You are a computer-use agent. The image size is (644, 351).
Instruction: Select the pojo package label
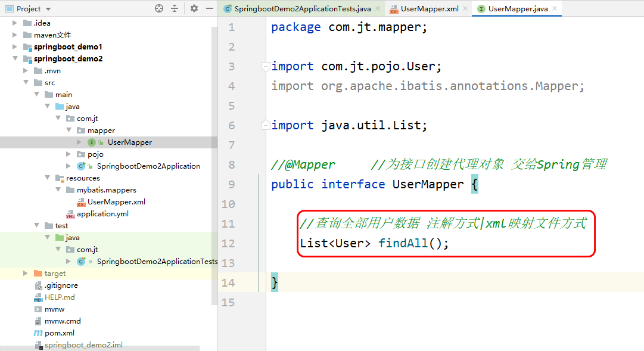click(x=95, y=154)
